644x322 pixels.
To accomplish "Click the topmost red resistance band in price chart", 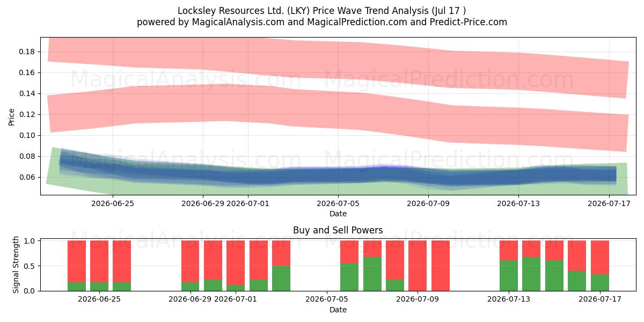I will click(x=338, y=62).
